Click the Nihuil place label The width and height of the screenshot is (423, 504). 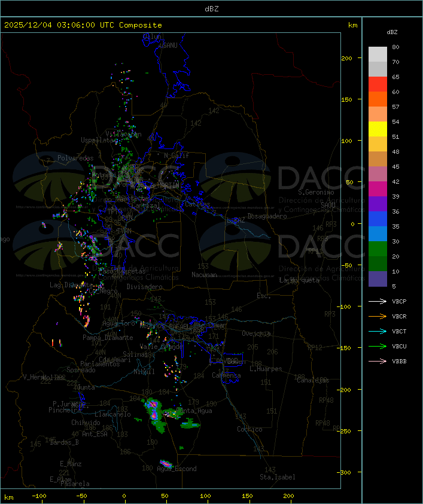[x=144, y=372]
